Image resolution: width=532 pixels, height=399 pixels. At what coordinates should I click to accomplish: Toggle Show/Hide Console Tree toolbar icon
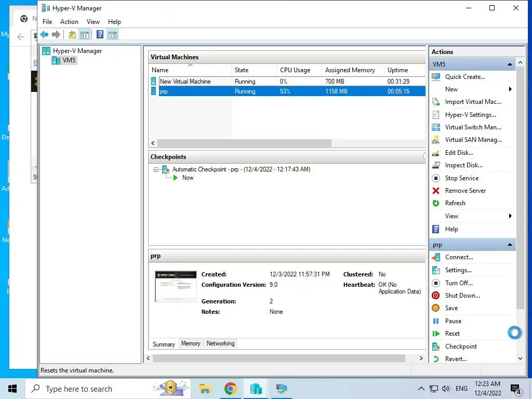[85, 34]
